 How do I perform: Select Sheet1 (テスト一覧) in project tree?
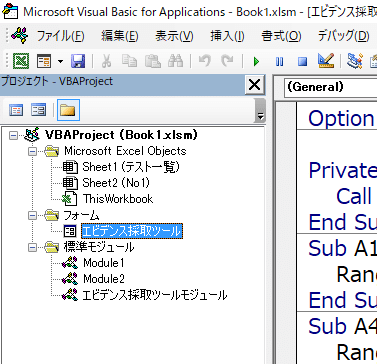[131, 167]
